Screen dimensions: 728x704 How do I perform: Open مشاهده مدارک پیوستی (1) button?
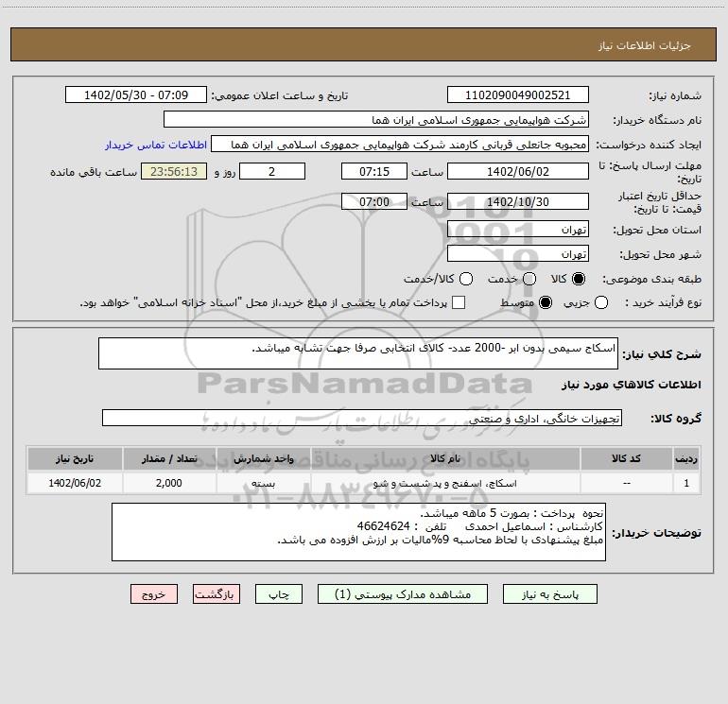[403, 594]
